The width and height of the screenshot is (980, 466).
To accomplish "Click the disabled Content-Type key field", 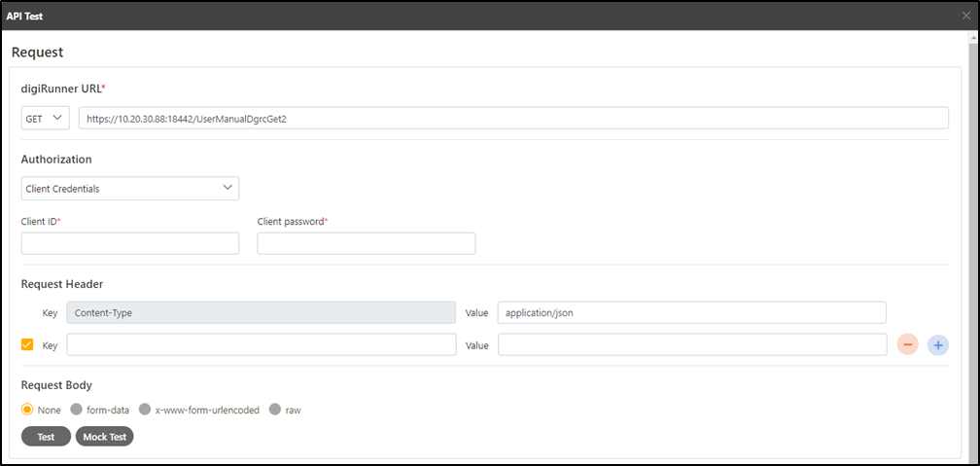I will point(261,312).
